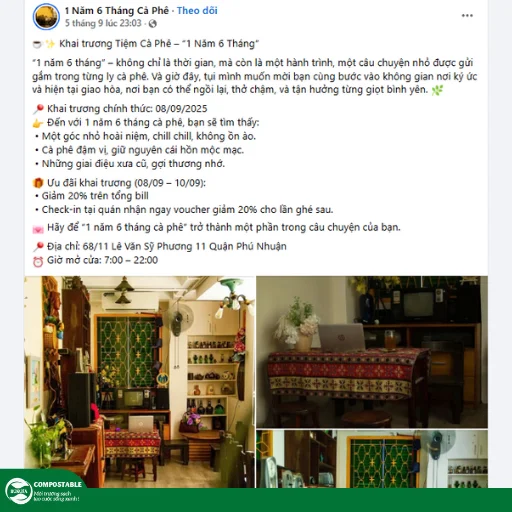
Task: Click the Compostable logo badge
Action: (42, 491)
